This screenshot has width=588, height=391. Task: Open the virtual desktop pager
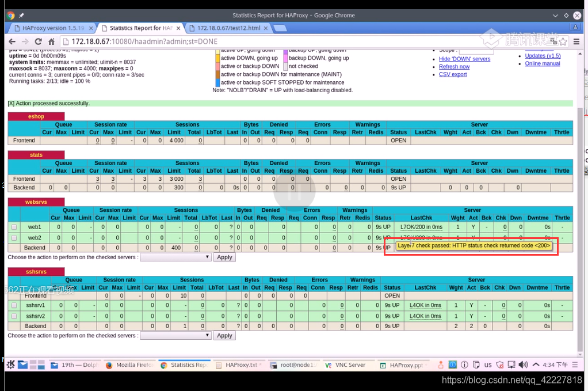37,365
